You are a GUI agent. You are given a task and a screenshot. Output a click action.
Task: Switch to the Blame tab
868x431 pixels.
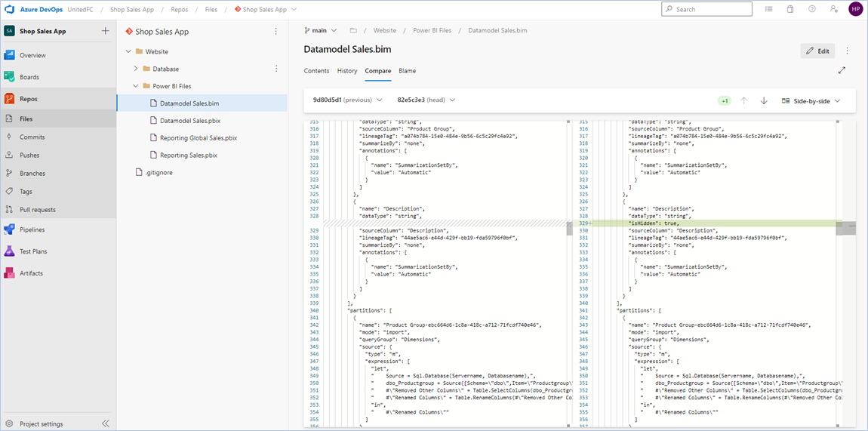pyautogui.click(x=408, y=71)
